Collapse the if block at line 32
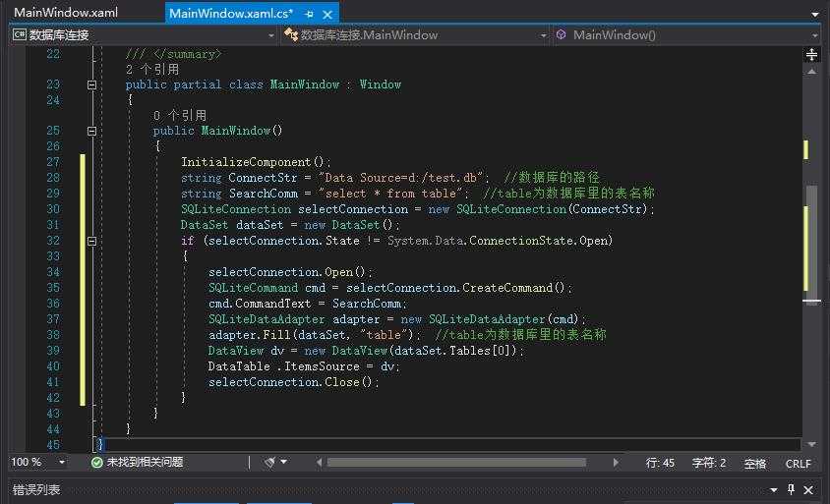Screen dimensions: 830x504 91,241
